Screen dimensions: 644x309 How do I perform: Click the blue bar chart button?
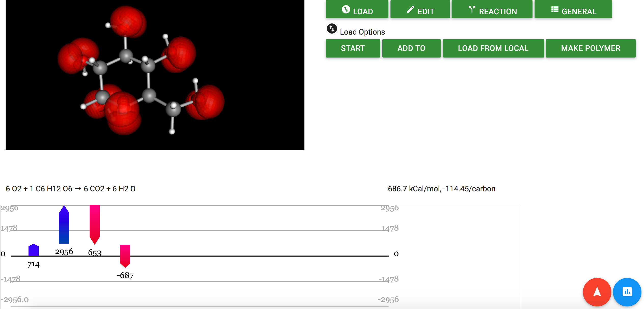point(627,292)
